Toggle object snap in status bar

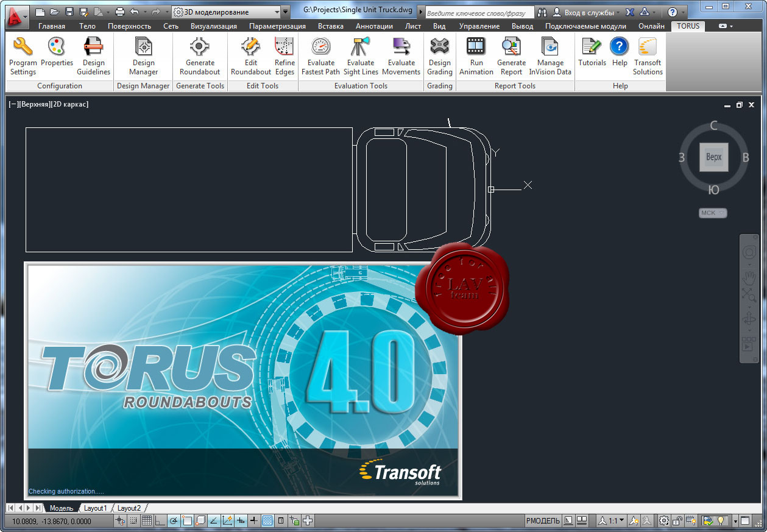point(187,520)
